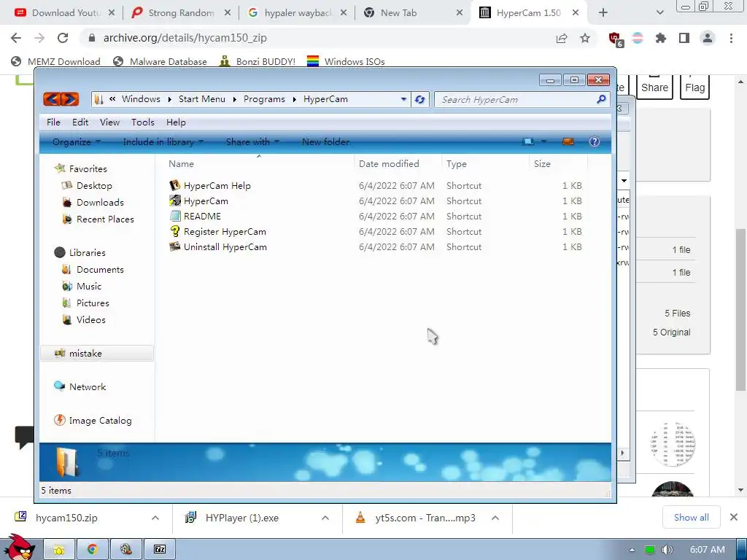Image resolution: width=747 pixels, height=560 pixels.
Task: Select Libraries in the navigation pane
Action: click(88, 252)
